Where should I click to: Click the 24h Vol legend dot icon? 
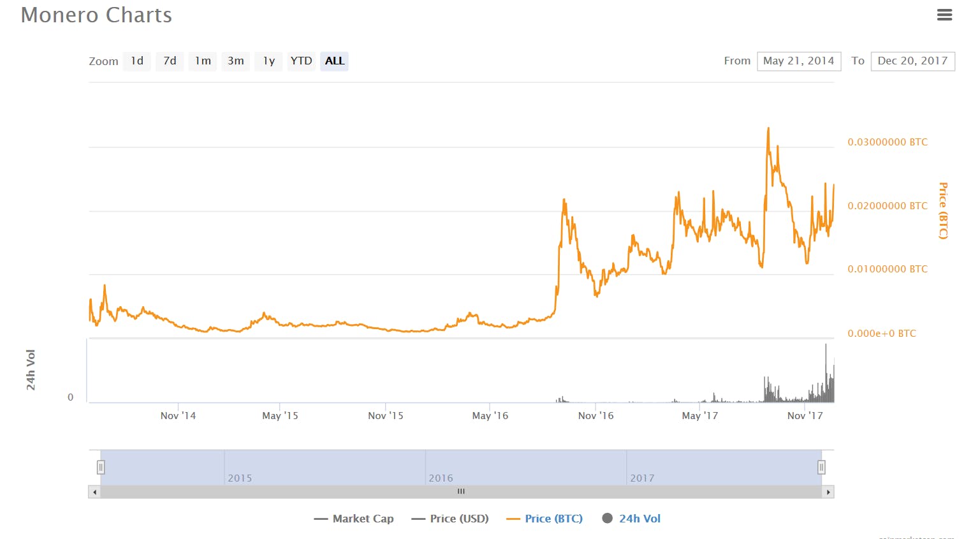(x=608, y=519)
